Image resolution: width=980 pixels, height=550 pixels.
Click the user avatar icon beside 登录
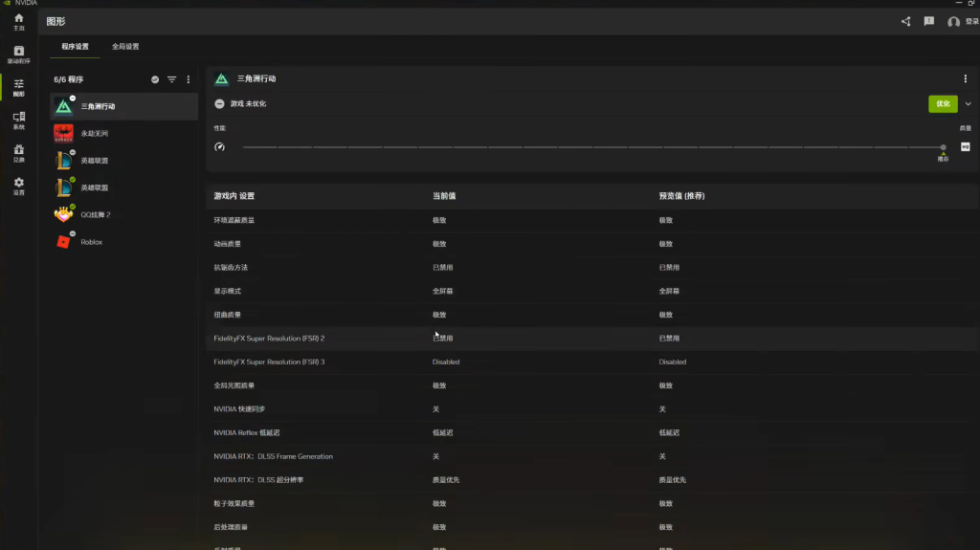tap(953, 22)
